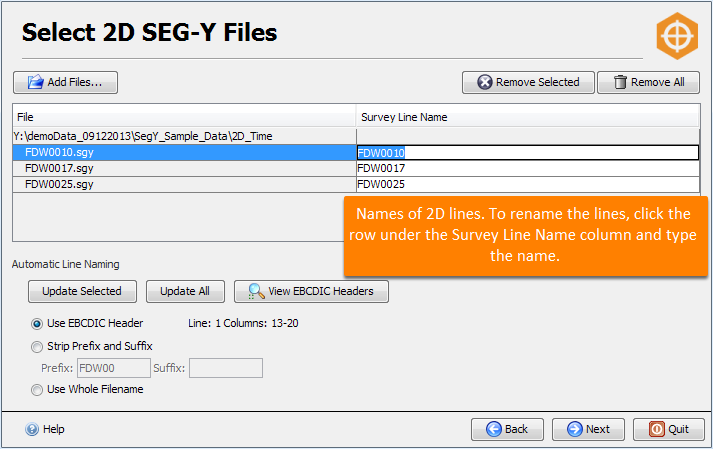Select Strip Prefix and Suffix option
713x449 pixels.
(37, 347)
